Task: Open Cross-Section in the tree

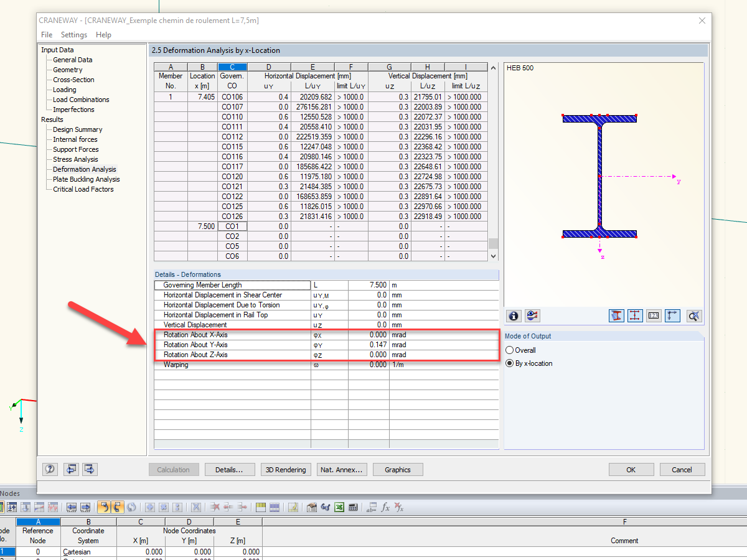Action: click(73, 80)
